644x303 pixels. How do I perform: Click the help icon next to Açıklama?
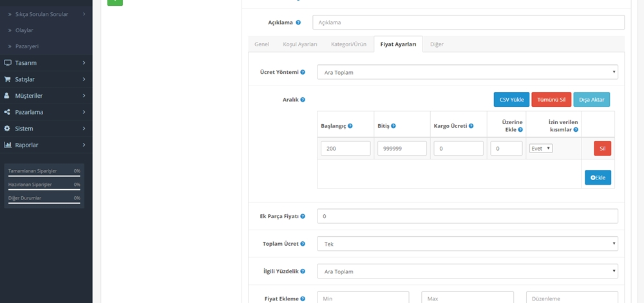[298, 23]
